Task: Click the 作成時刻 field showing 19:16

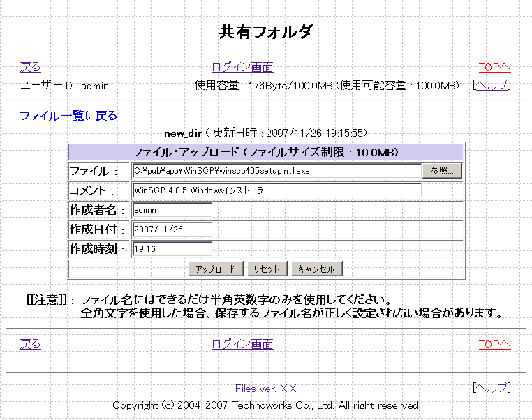Action: [x=172, y=249]
